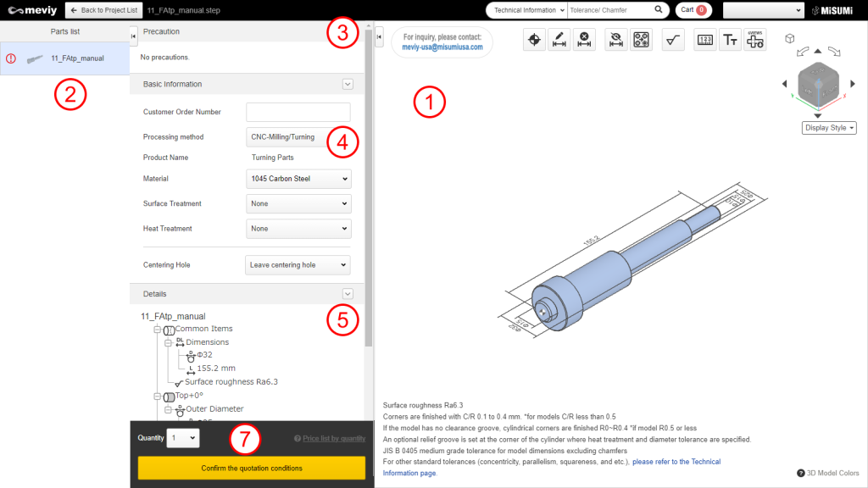The image size is (868, 488).
Task: Select the datum target tool
Action: (534, 39)
